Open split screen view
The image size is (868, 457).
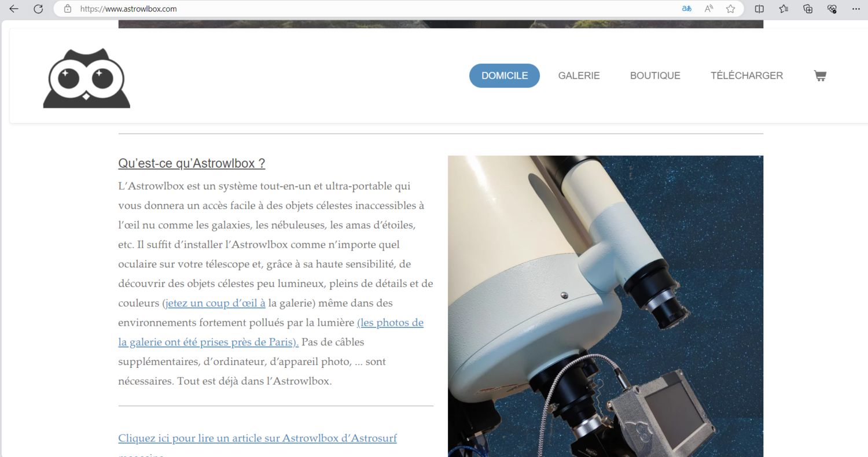point(760,9)
